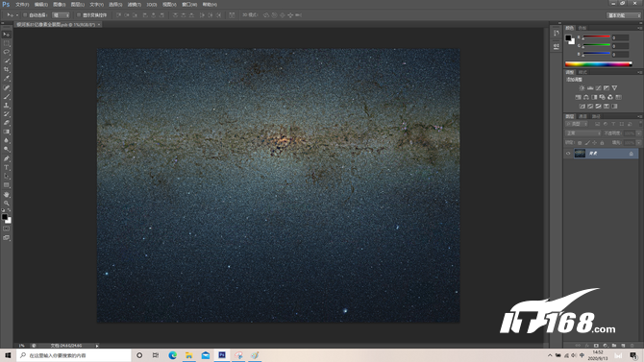Enable the Auto-Select (自动选择) checkbox
Image resolution: width=644 pixels, height=362 pixels.
click(25, 15)
